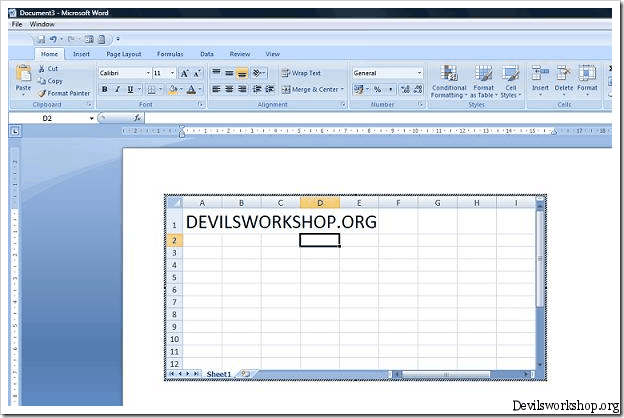Click the Orientation text-angle icon

257,73
